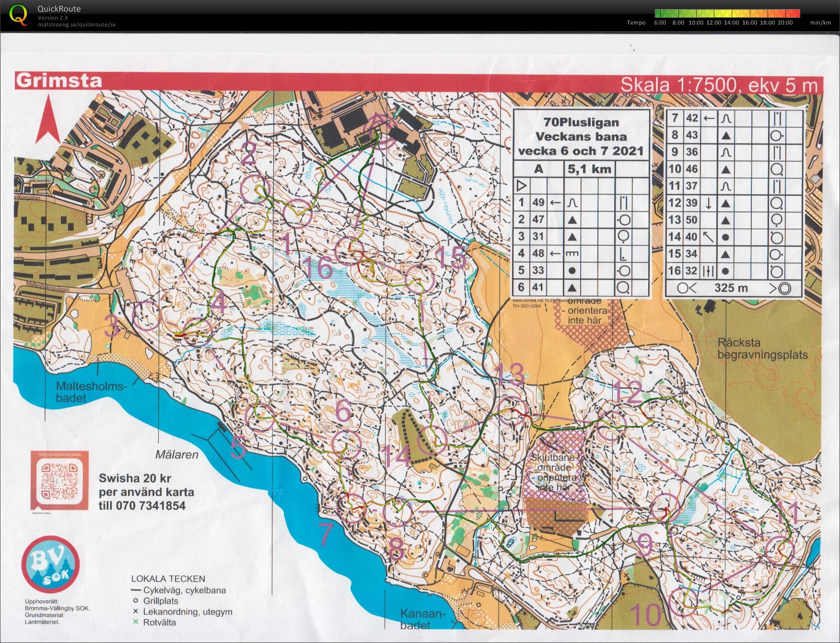Click control circle 14 on the map

[432, 440]
